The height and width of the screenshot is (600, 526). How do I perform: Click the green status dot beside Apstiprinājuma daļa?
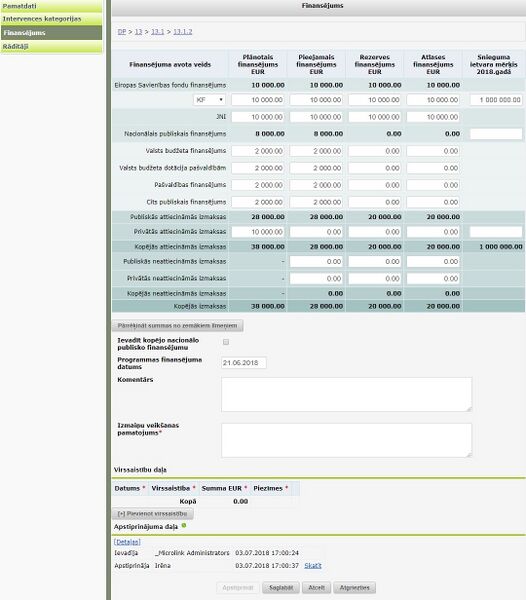tap(184, 526)
